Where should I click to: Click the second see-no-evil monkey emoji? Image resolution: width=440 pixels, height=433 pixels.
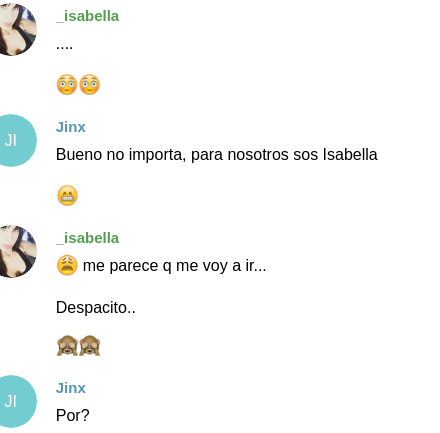[x=89, y=346]
